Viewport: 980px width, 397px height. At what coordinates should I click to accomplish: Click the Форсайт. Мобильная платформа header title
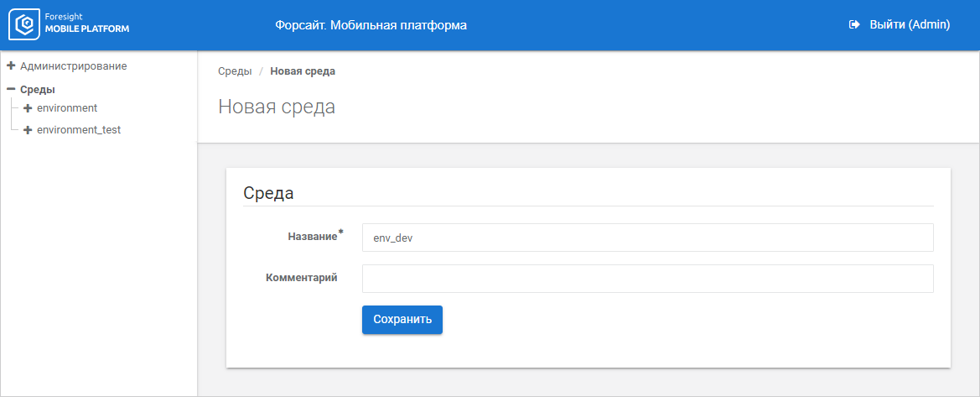coord(371,25)
